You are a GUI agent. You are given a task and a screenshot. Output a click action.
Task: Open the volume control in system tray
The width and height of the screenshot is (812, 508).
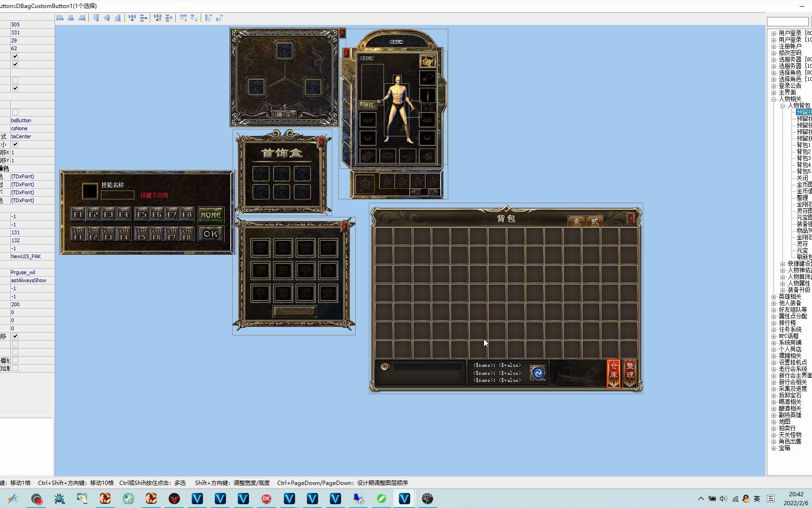click(723, 499)
